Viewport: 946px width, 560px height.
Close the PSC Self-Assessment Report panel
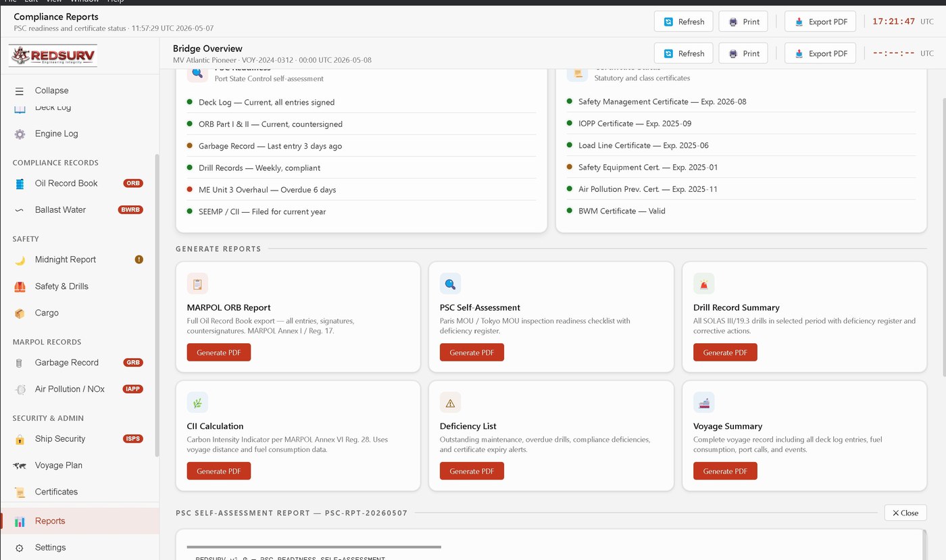pyautogui.click(x=905, y=513)
